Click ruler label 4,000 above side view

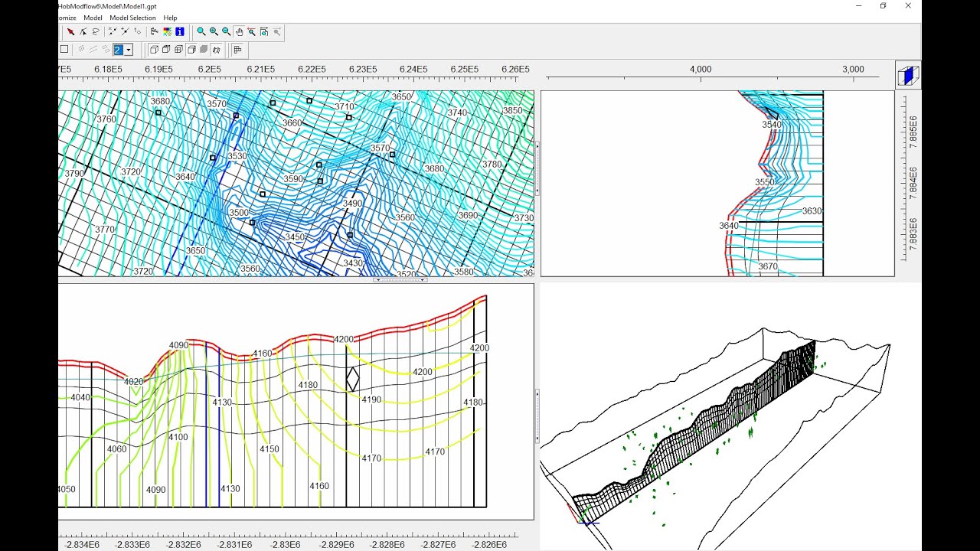tap(701, 69)
